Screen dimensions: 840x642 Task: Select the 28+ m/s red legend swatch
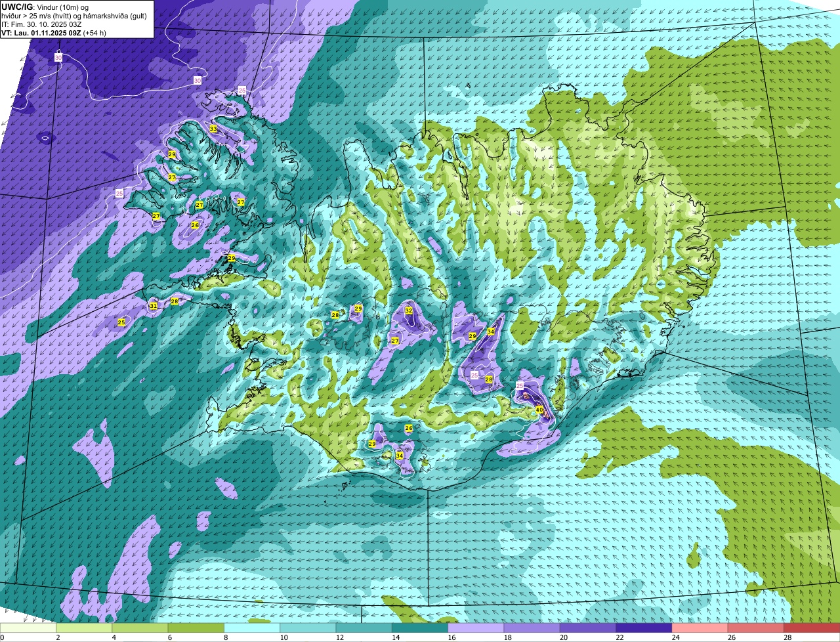tap(812, 628)
